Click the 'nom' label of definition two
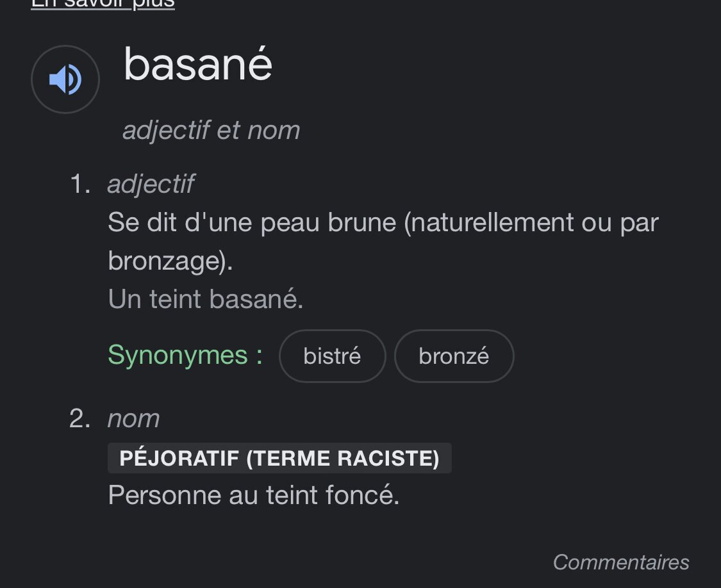This screenshot has height=588, width=721. (133, 419)
